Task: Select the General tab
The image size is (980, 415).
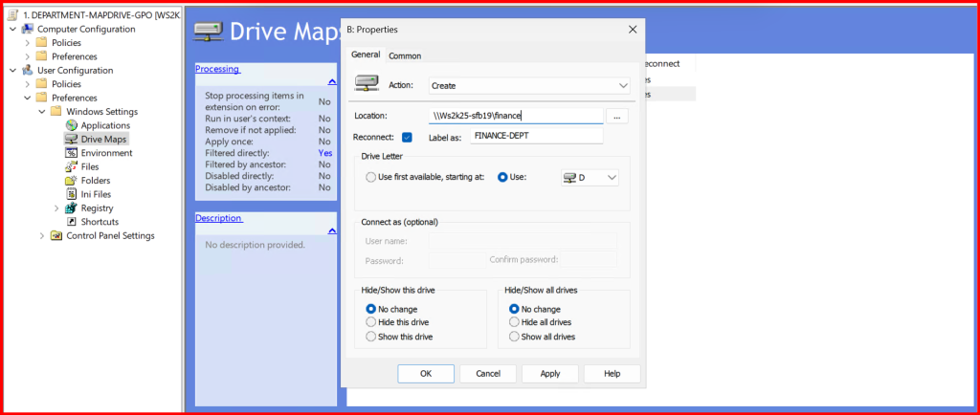Action: [366, 55]
